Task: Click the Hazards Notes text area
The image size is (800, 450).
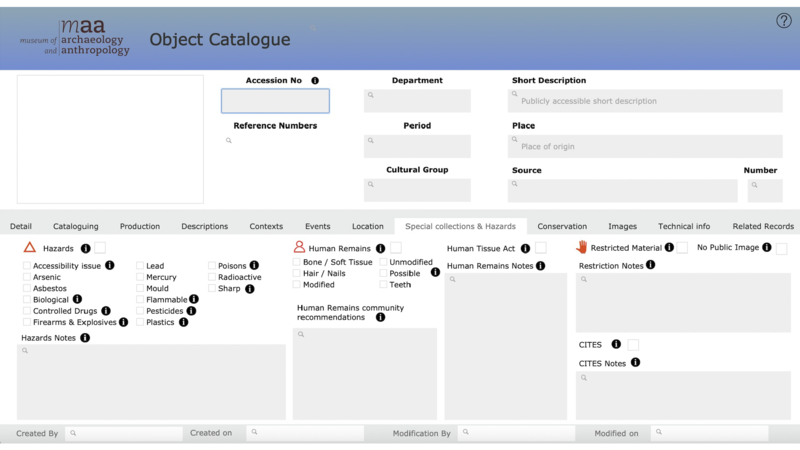Action: point(152,382)
